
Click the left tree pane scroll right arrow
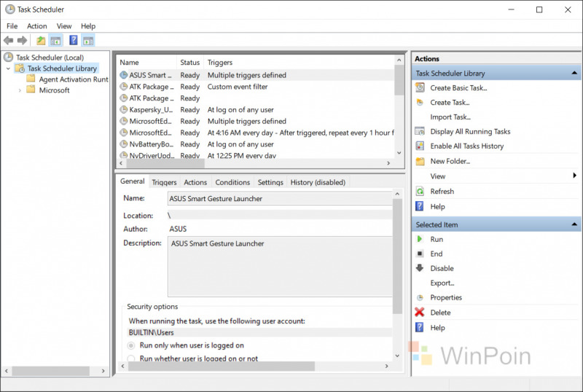[103, 371]
